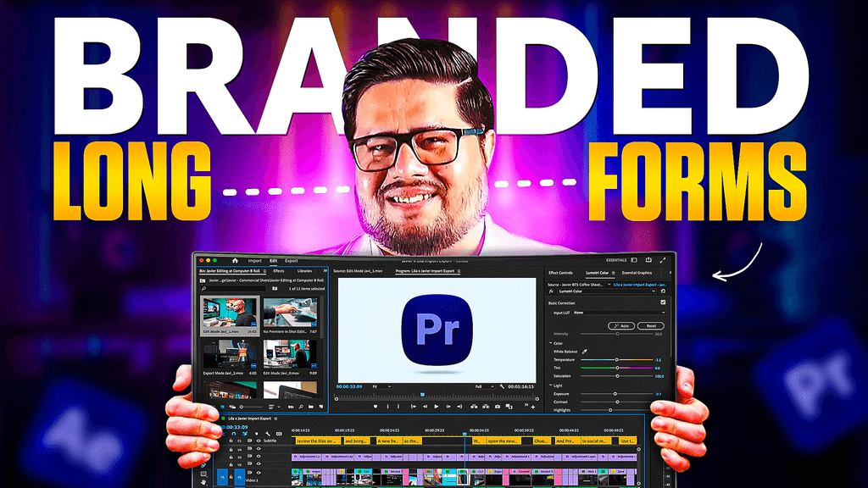Screen dimensions: 868x488
Task: Switch to the Essential Graphics tab
Action: 637,273
